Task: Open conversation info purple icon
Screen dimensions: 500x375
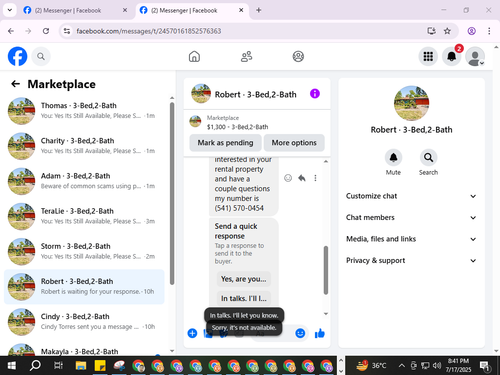Action: tap(315, 94)
